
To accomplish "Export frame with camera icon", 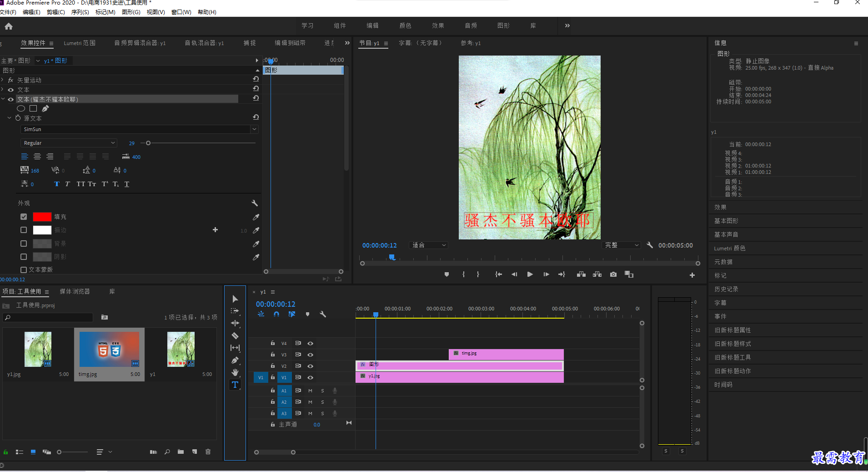I will tap(613, 274).
